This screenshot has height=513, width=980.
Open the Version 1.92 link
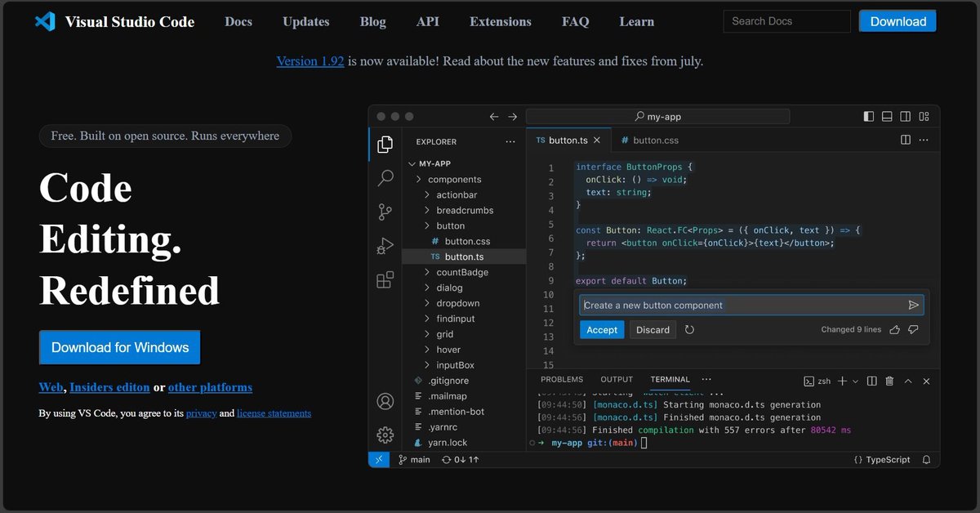pyautogui.click(x=310, y=61)
